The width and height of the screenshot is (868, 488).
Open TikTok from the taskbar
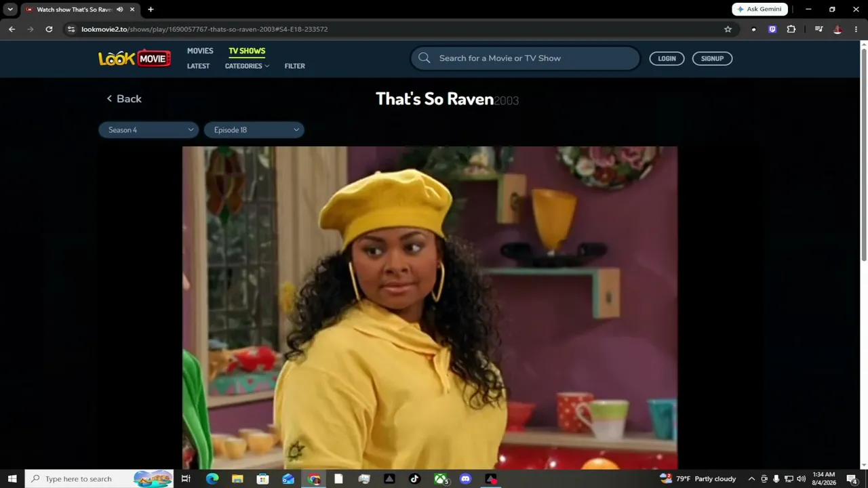415,479
